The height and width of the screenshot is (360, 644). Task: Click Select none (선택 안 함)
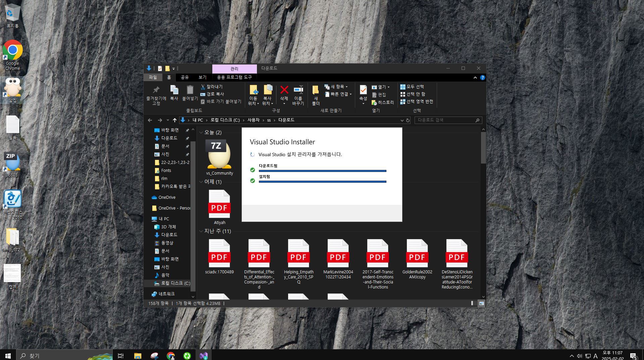click(x=413, y=94)
